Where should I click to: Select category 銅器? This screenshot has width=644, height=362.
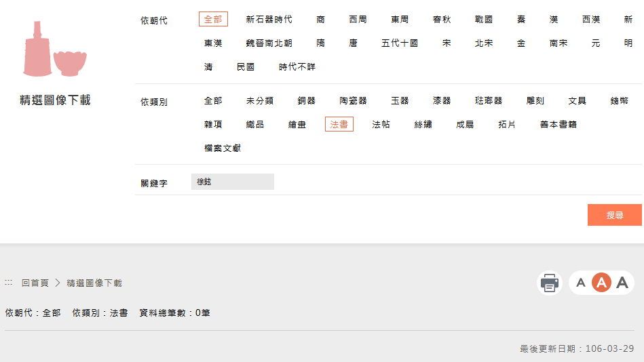click(307, 100)
